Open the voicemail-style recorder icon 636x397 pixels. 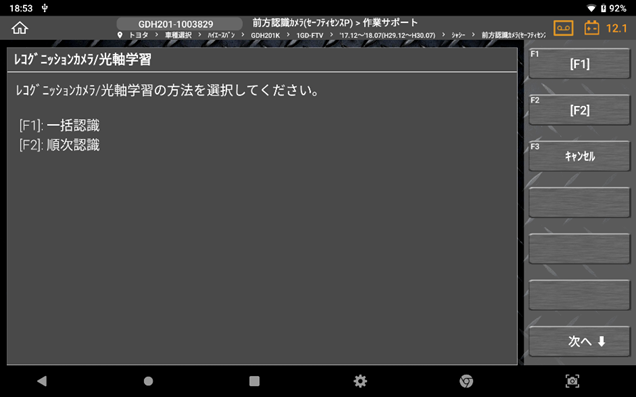point(563,28)
